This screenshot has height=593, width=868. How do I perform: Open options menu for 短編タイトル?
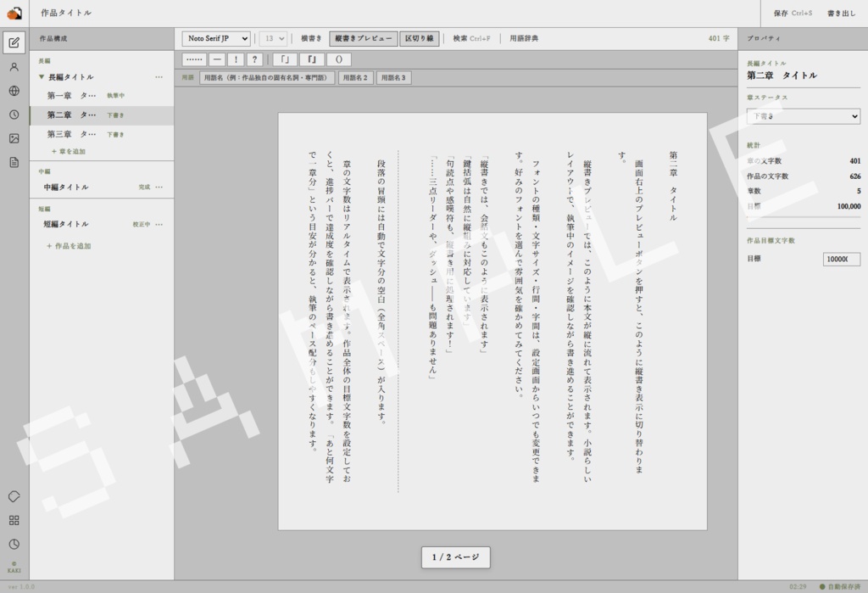tap(159, 225)
